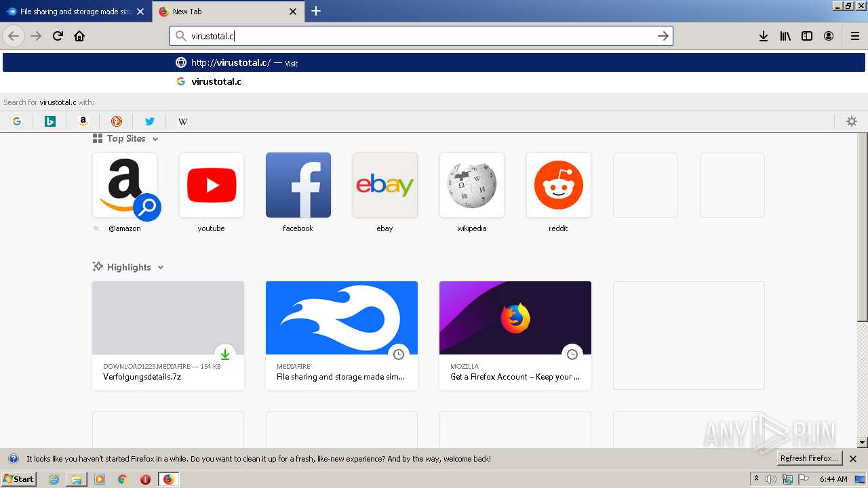Toggle the sidebars icon
868x488 pixels.
point(807,36)
